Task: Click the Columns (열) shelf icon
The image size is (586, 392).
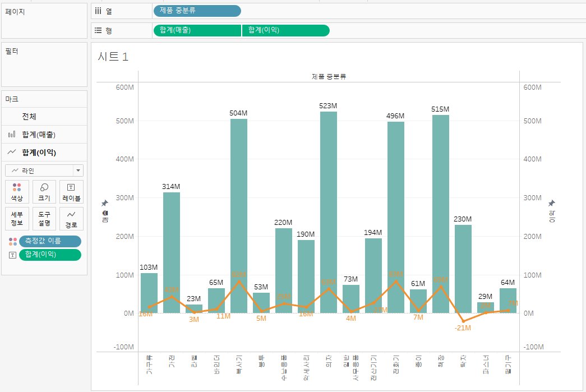Action: coord(98,11)
